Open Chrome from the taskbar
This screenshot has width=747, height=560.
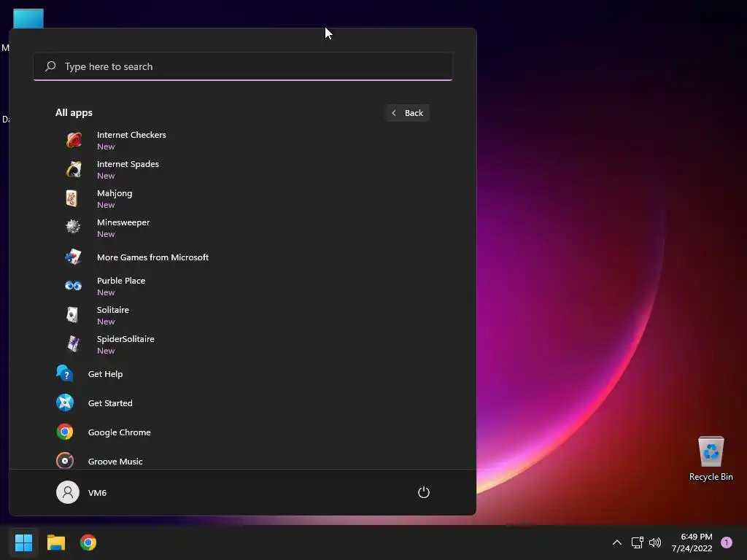[88, 542]
